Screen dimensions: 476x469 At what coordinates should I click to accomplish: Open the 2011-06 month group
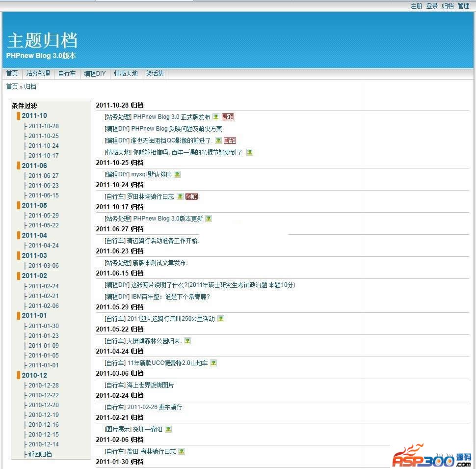click(x=34, y=166)
